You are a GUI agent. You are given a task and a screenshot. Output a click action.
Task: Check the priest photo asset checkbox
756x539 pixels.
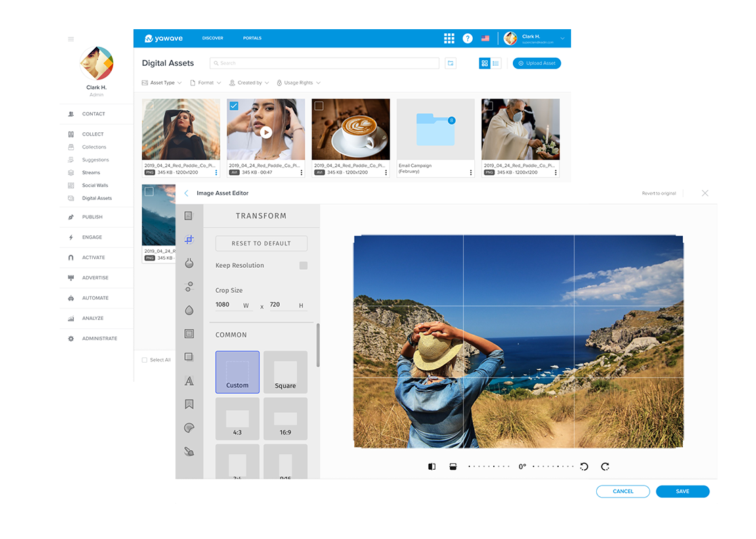(488, 106)
